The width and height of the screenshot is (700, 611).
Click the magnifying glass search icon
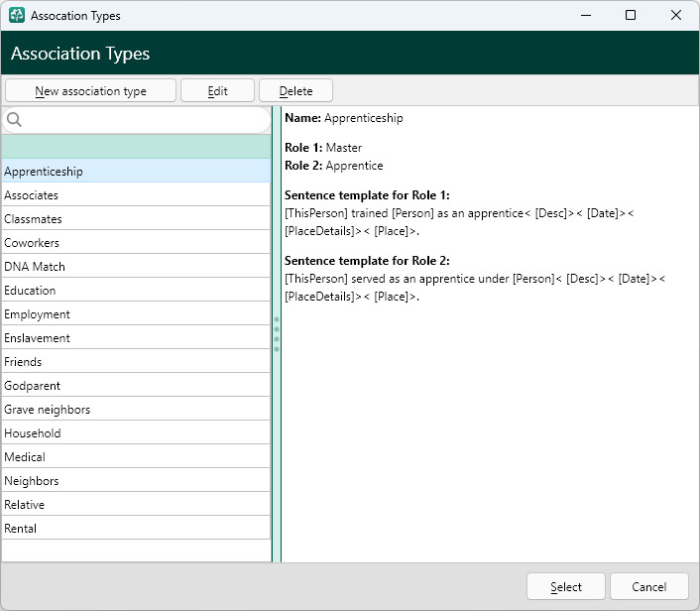pos(14,120)
